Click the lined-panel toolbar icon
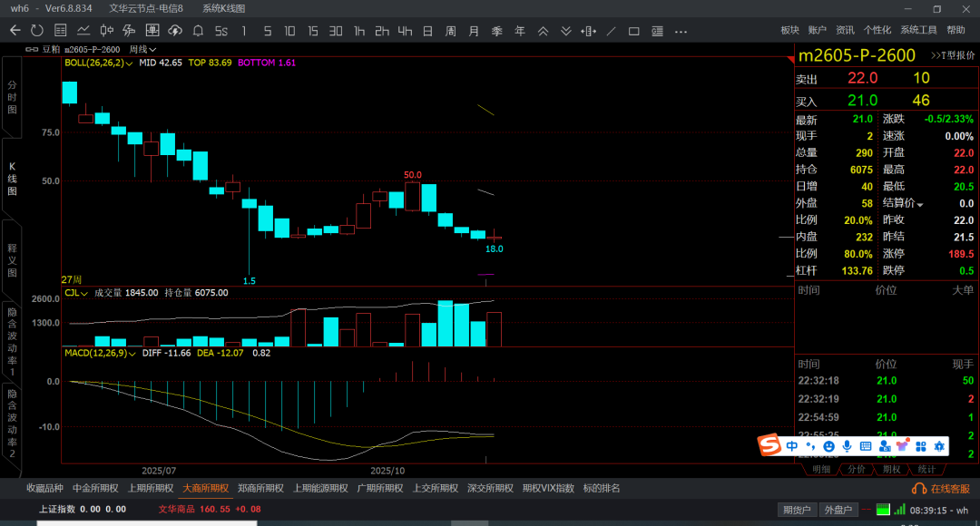 (x=657, y=31)
